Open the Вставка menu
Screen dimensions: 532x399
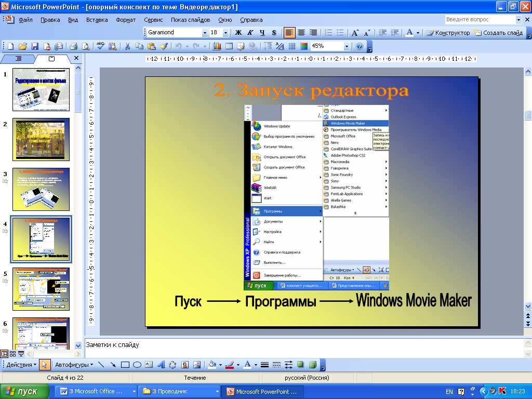(97, 20)
